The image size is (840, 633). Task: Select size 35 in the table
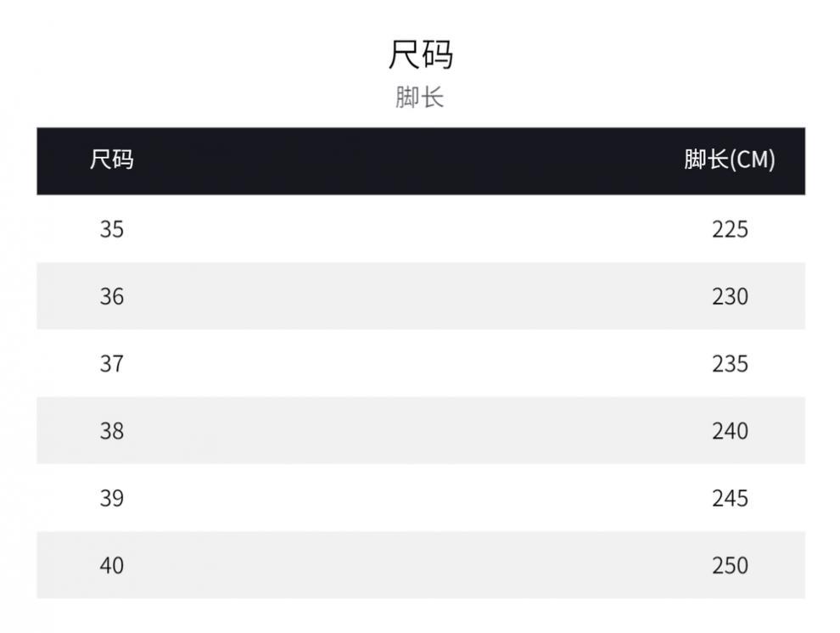112,229
